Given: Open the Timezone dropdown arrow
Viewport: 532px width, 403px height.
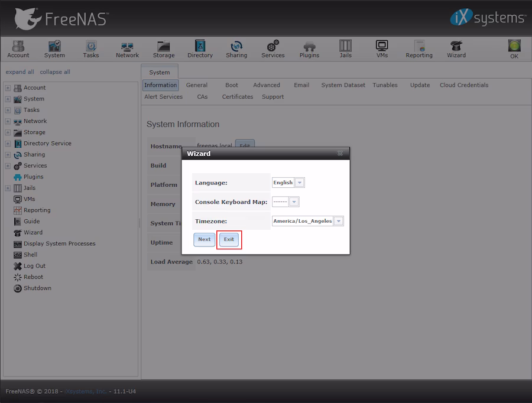Looking at the screenshot, I should click(339, 221).
